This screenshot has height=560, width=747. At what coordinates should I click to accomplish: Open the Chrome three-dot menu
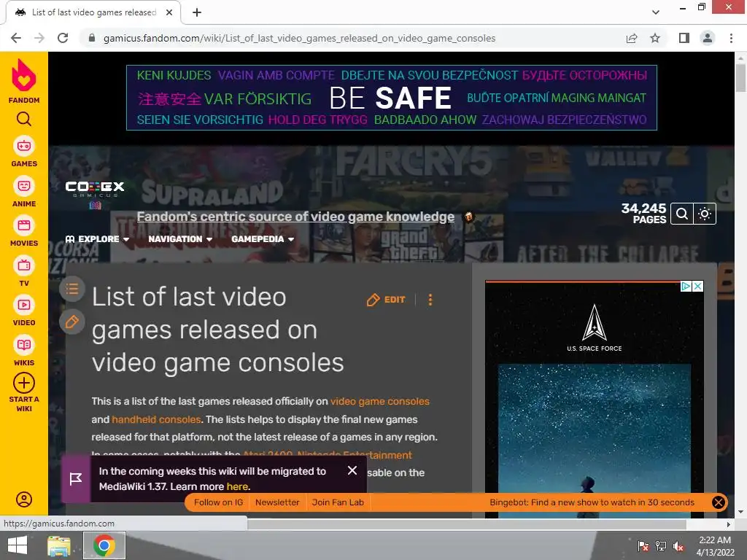pos(731,38)
